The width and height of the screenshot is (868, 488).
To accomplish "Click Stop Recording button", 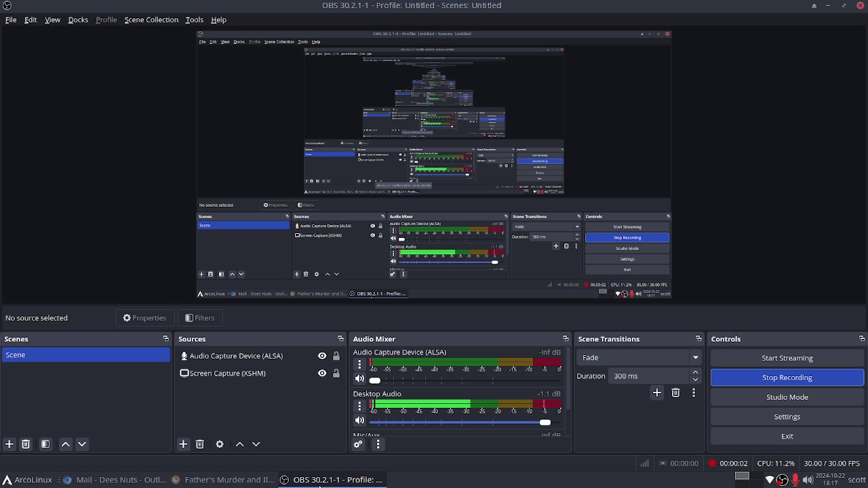I will [787, 378].
